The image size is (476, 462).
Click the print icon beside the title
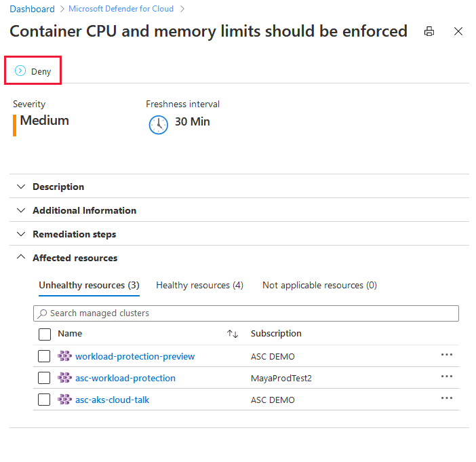click(429, 31)
